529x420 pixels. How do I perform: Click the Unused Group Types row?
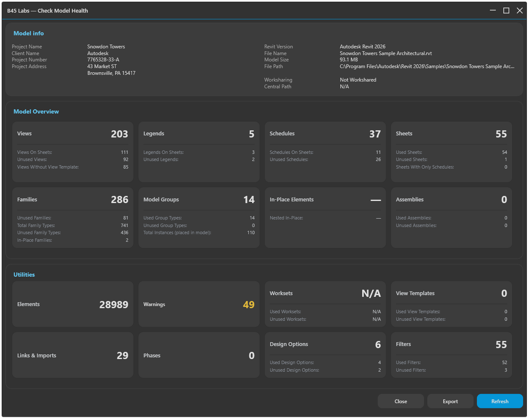click(199, 225)
